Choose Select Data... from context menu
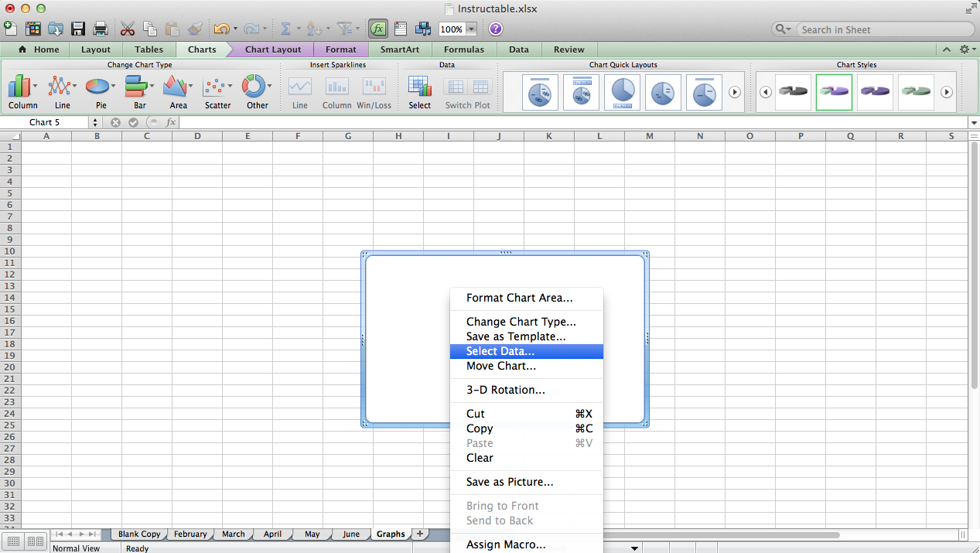The height and width of the screenshot is (553, 980). tap(527, 351)
